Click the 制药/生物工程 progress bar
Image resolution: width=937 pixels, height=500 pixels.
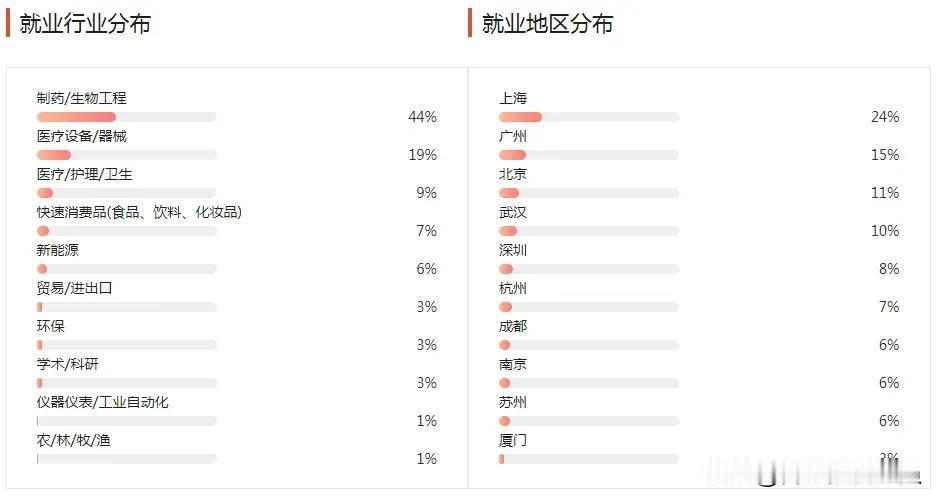126,117
